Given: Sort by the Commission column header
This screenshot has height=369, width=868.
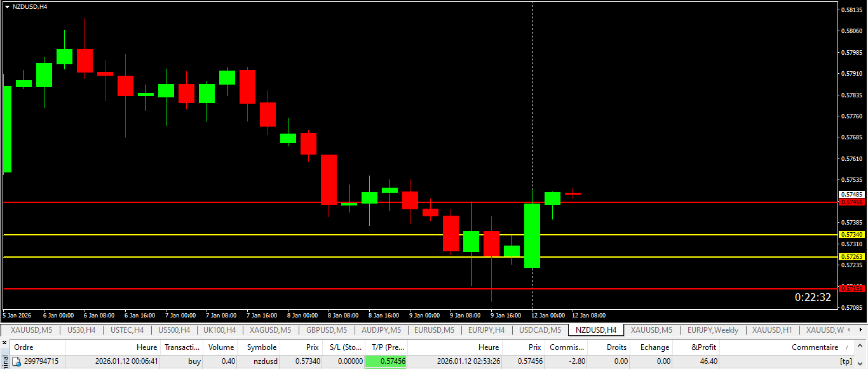Looking at the screenshot, I should 567,347.
